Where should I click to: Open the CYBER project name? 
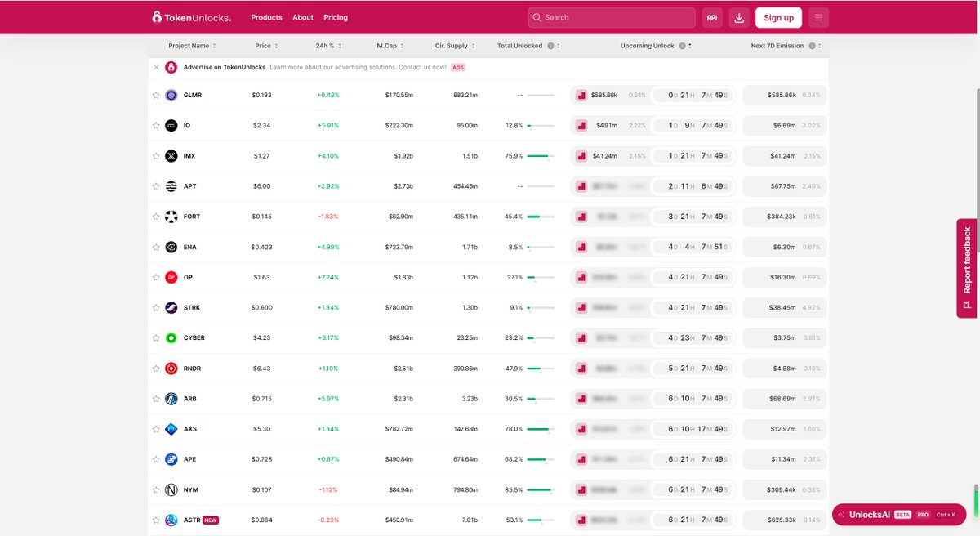[x=194, y=337]
